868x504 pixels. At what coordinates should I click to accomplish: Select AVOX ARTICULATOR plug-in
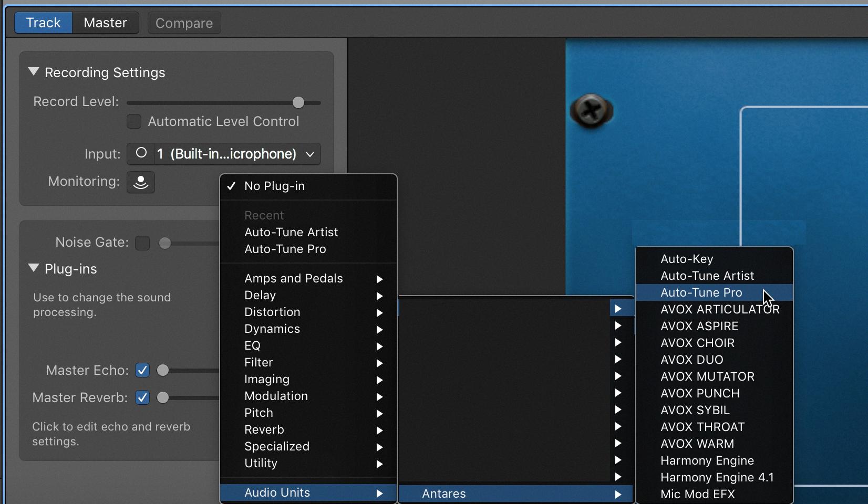pos(715,309)
